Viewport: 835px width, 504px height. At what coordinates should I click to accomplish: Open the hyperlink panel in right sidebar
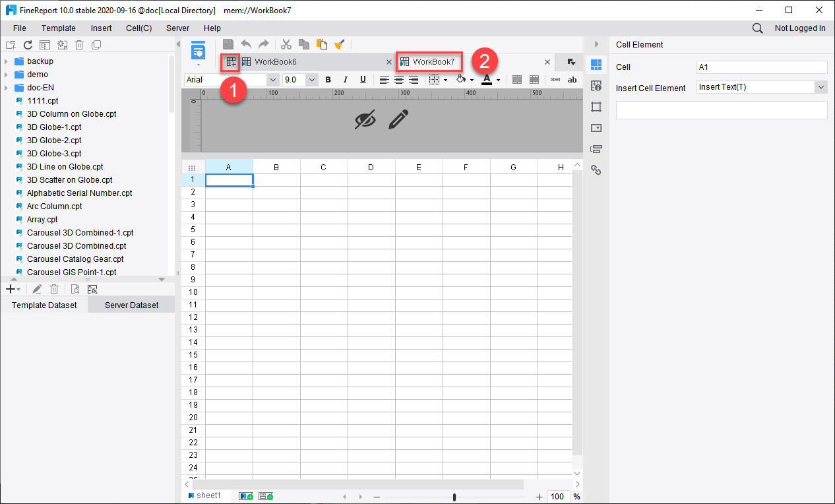pos(596,170)
